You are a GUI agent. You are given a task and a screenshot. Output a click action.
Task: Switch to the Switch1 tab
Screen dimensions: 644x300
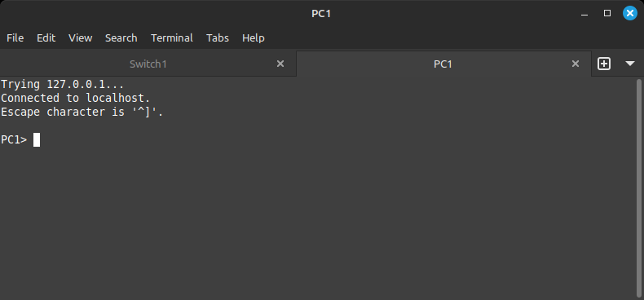pyautogui.click(x=148, y=64)
